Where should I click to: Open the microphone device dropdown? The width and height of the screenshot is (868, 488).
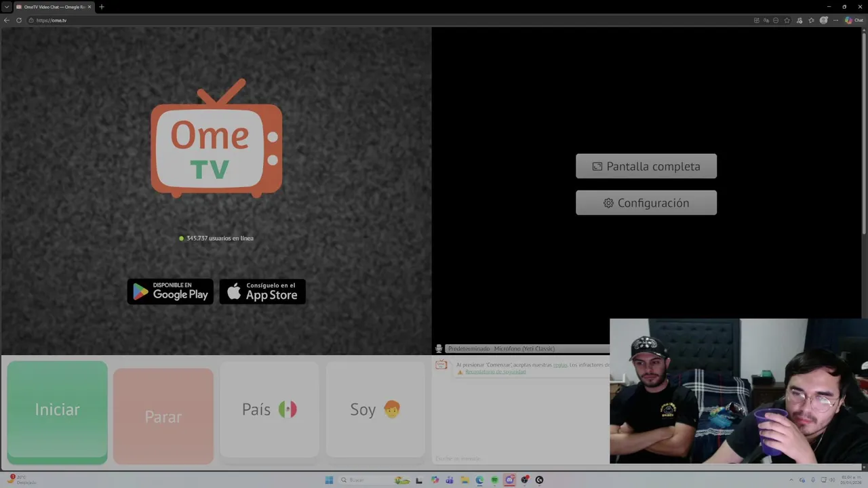(527, 348)
